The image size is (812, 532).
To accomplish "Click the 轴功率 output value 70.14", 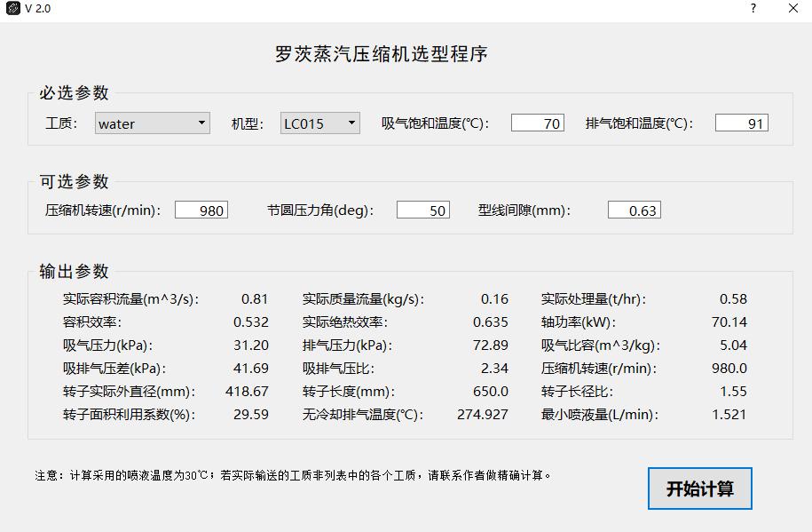I will 729,322.
